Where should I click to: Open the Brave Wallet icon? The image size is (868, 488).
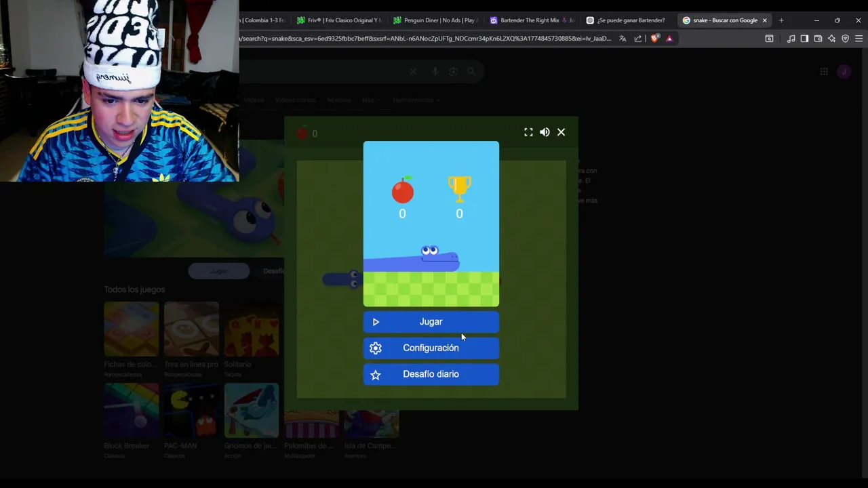click(x=818, y=39)
